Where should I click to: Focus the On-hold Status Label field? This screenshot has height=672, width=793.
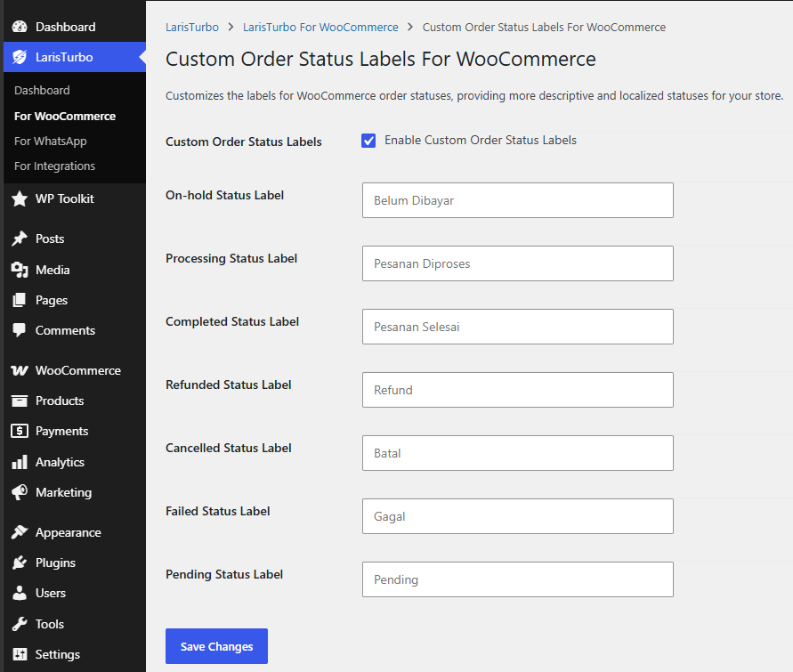tap(518, 200)
